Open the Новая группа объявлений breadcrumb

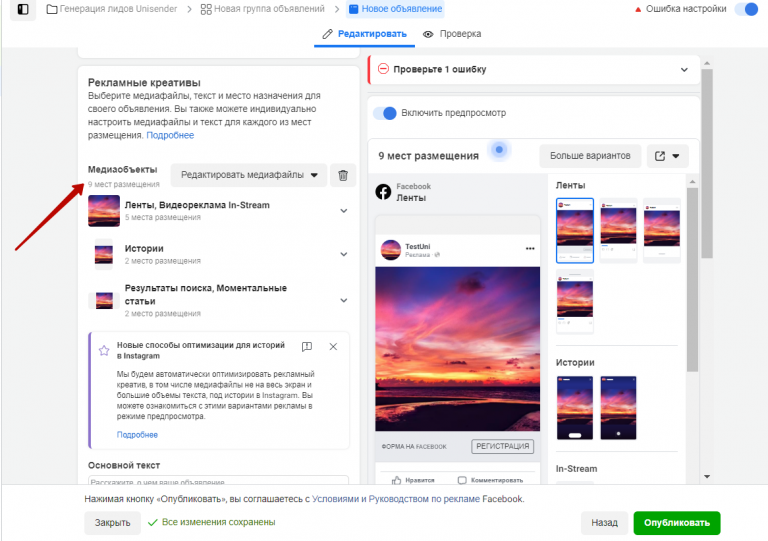pos(263,9)
